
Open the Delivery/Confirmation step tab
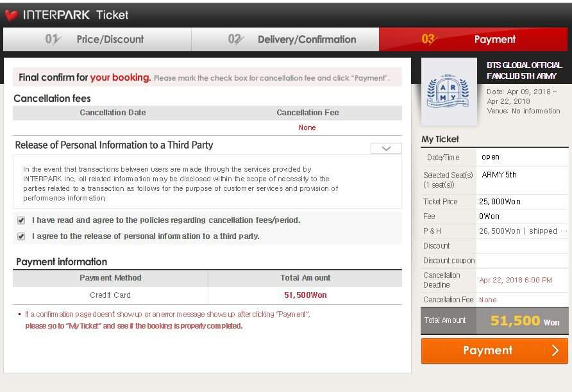pyautogui.click(x=285, y=39)
